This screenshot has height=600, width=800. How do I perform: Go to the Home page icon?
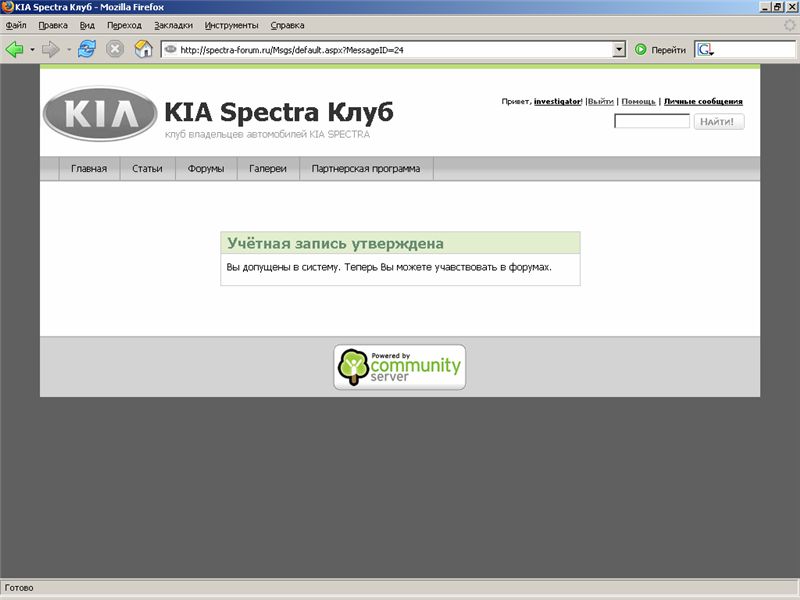click(x=144, y=49)
